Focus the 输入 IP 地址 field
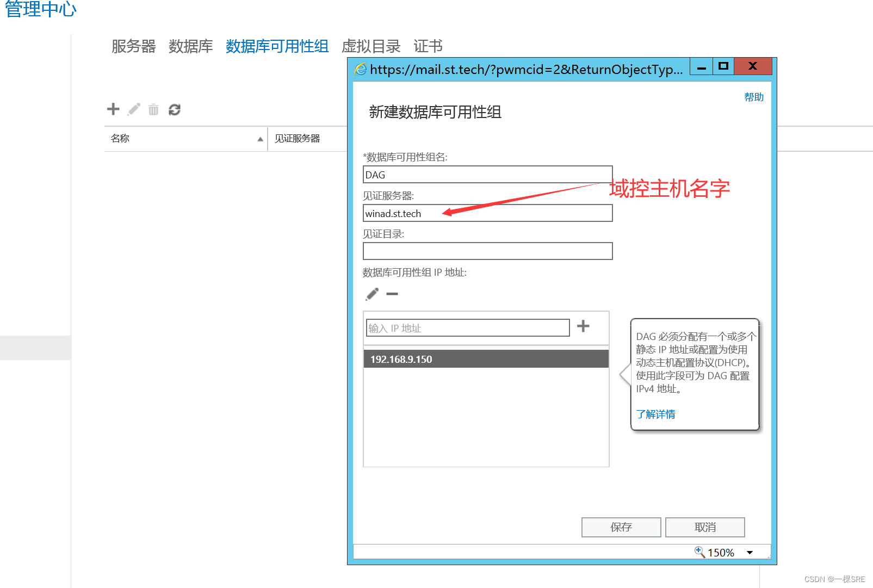This screenshot has width=873, height=588. pos(468,328)
